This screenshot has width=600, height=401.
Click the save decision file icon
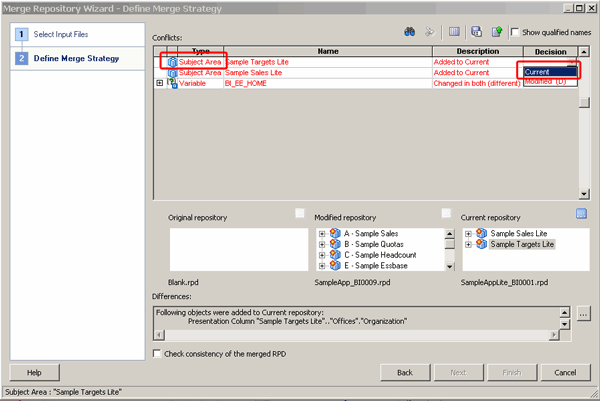476,32
